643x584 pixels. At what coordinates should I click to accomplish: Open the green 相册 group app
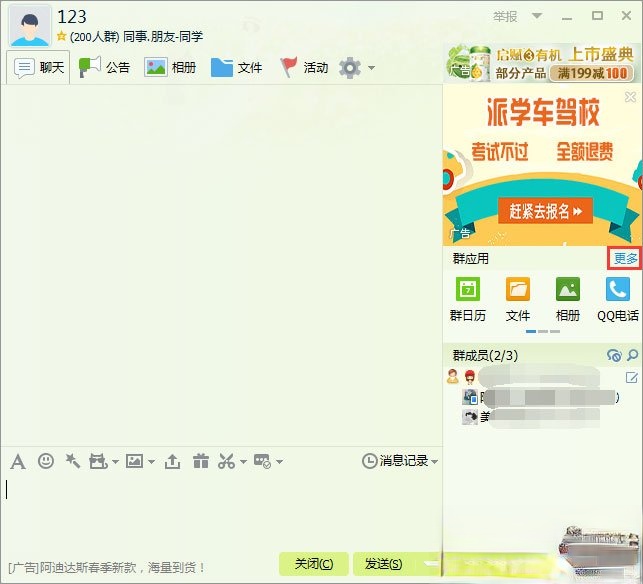click(568, 299)
